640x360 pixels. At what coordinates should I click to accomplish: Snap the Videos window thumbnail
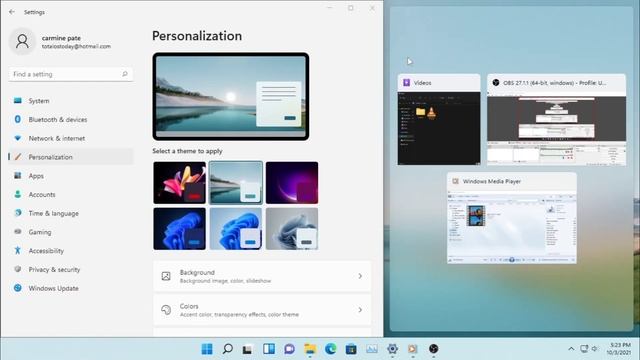tap(439, 120)
